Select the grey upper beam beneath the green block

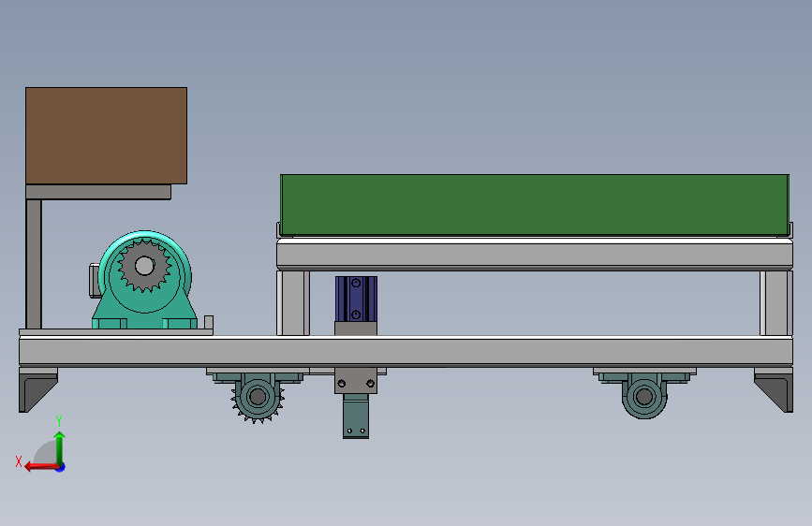coord(535,254)
